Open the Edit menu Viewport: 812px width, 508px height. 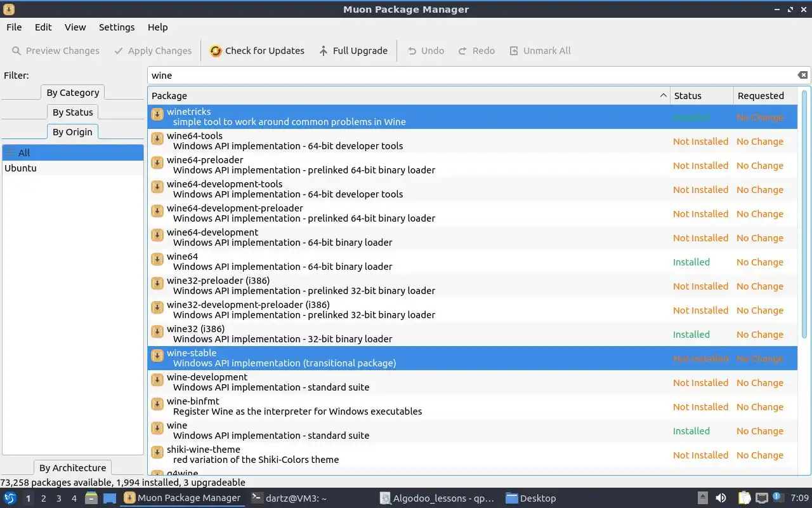pos(43,27)
